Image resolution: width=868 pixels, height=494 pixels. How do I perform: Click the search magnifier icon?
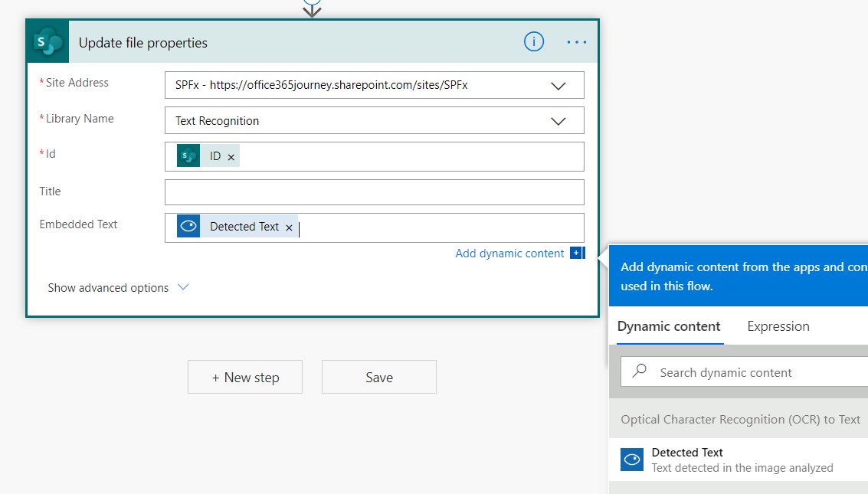(x=640, y=371)
